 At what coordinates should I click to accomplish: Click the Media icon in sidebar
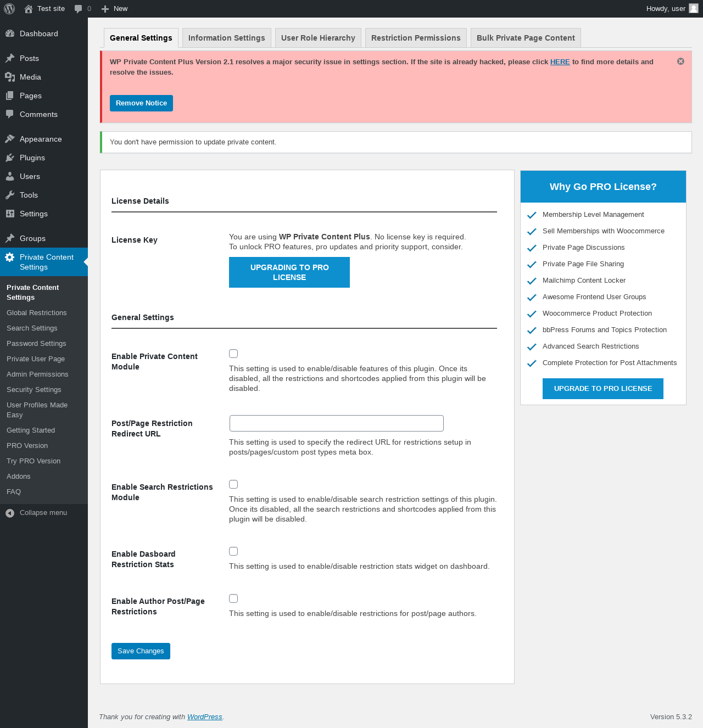10,77
